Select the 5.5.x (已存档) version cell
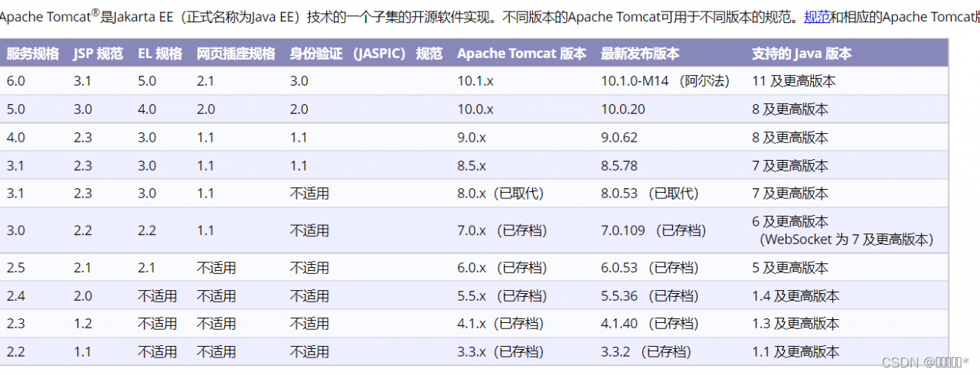 (x=502, y=296)
